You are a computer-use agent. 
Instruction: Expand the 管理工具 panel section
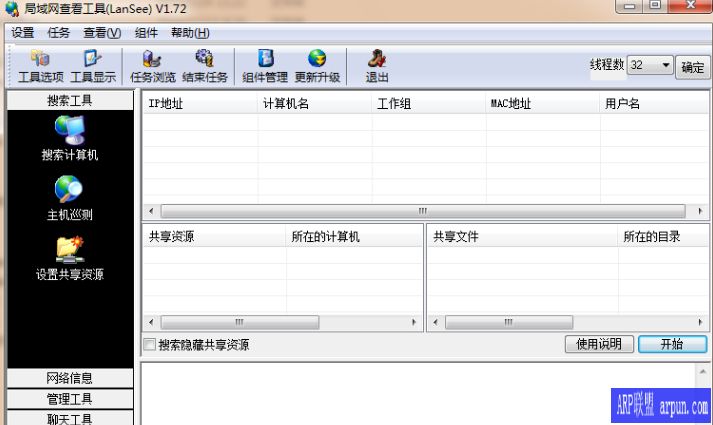coord(70,399)
